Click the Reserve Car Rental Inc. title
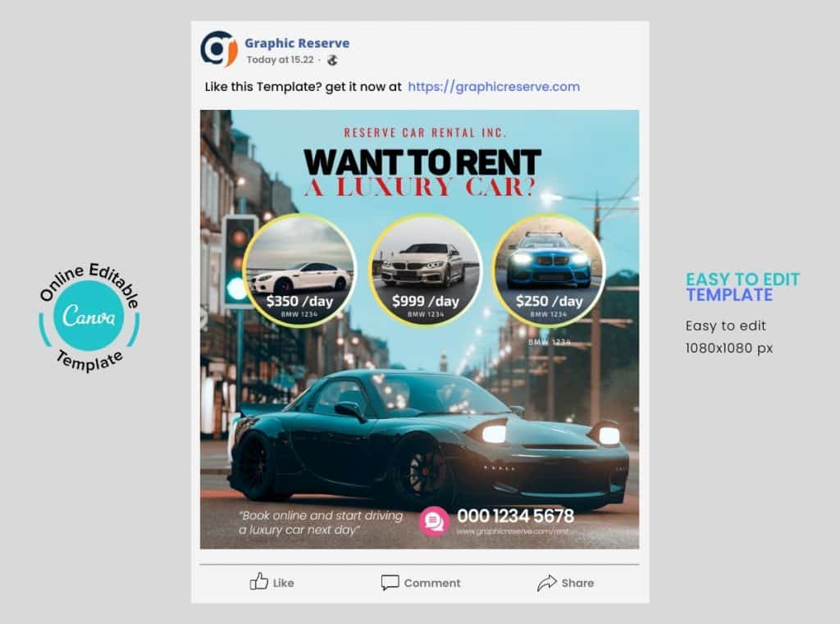 tap(425, 132)
